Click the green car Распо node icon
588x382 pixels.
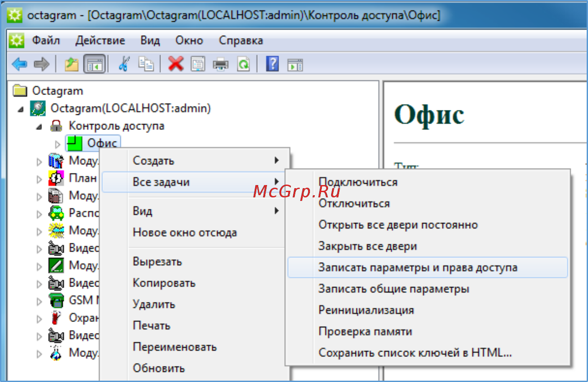(56, 213)
